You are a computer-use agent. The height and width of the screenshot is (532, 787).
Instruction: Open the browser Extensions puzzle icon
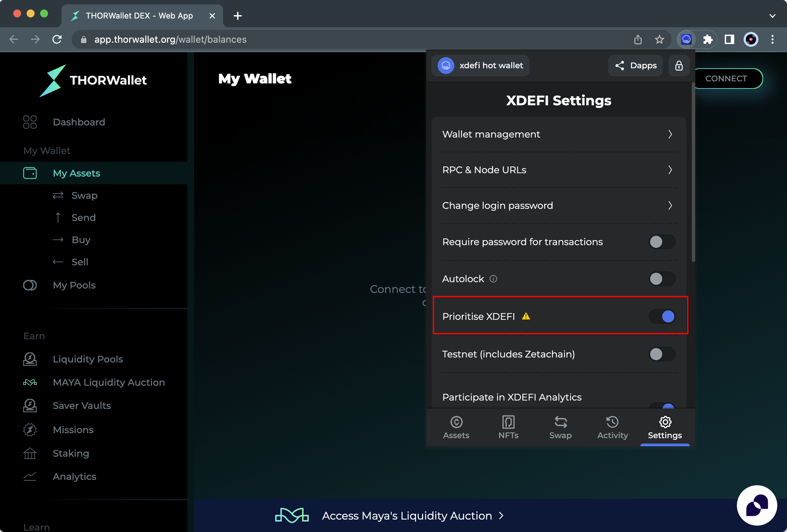click(707, 40)
